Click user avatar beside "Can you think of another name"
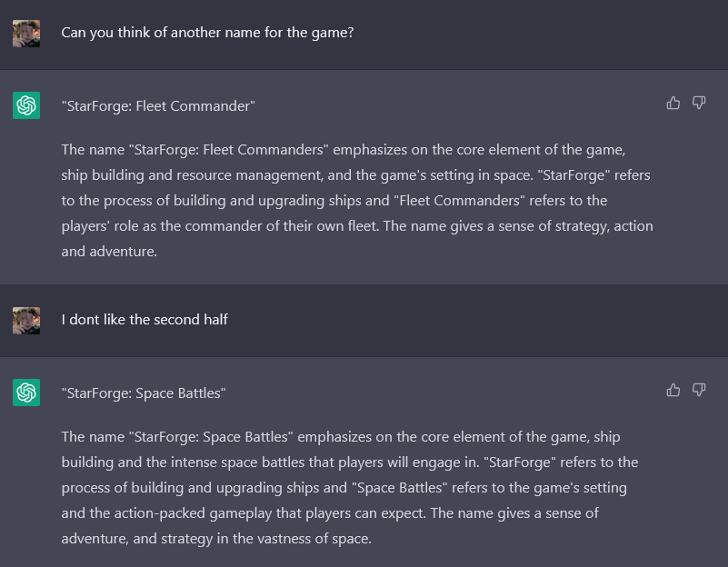The height and width of the screenshot is (567, 728). (26, 34)
